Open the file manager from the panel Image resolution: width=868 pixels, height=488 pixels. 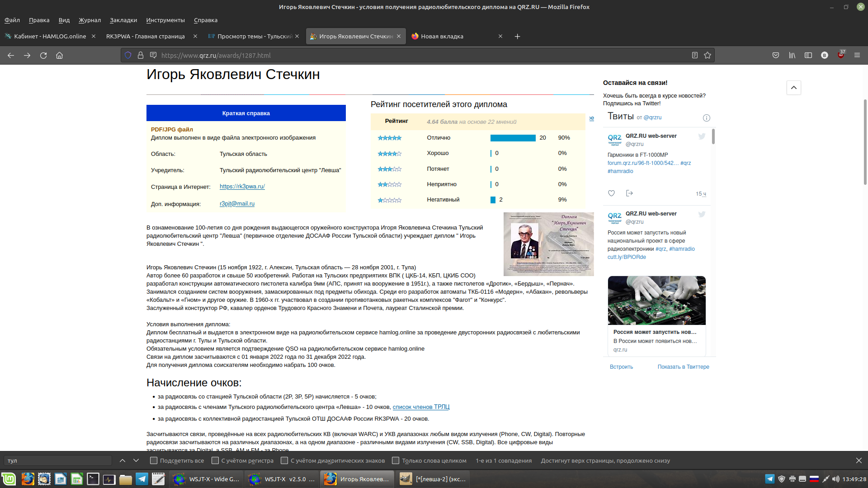point(125,479)
